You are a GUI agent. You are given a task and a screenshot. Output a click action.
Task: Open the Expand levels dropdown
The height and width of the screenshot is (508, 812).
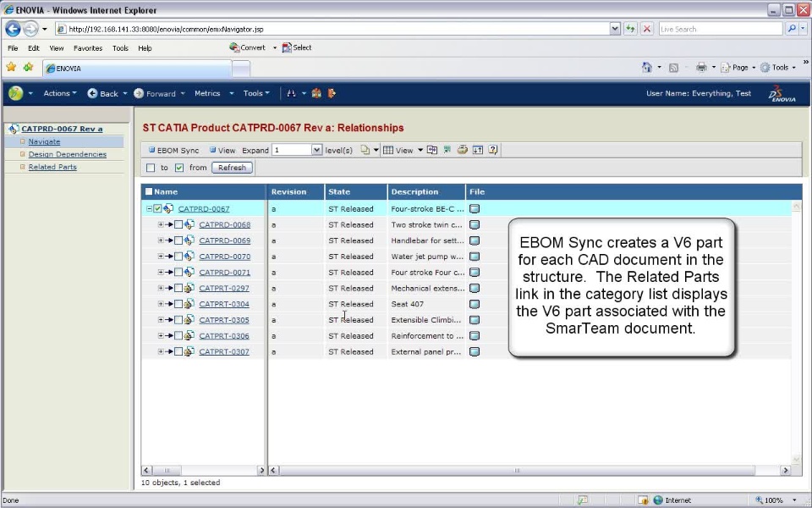point(316,150)
